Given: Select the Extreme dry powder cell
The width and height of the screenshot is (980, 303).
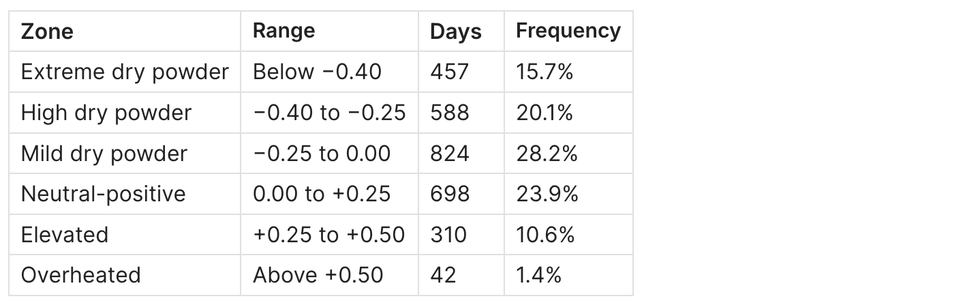Looking at the screenshot, I should click(125, 72).
